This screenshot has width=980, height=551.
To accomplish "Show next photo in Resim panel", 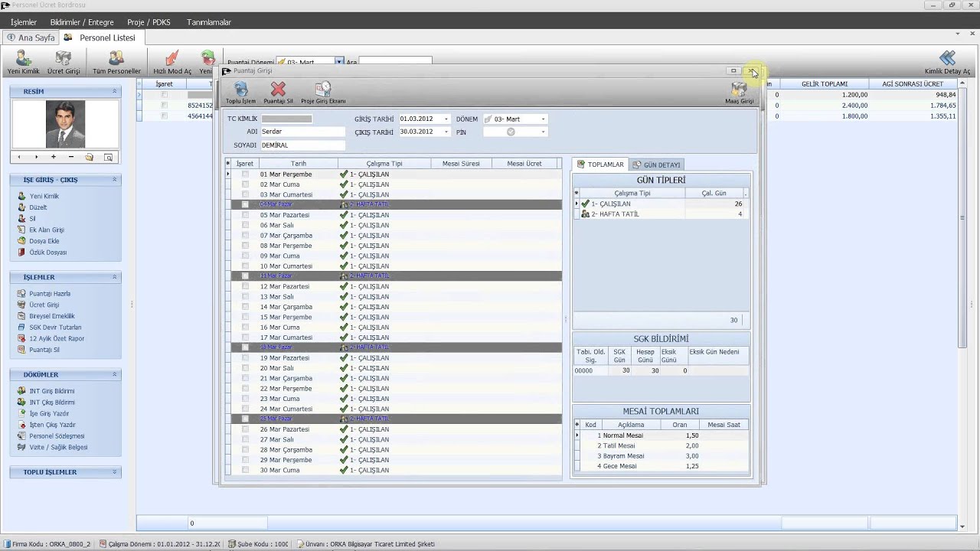I will click(x=36, y=157).
